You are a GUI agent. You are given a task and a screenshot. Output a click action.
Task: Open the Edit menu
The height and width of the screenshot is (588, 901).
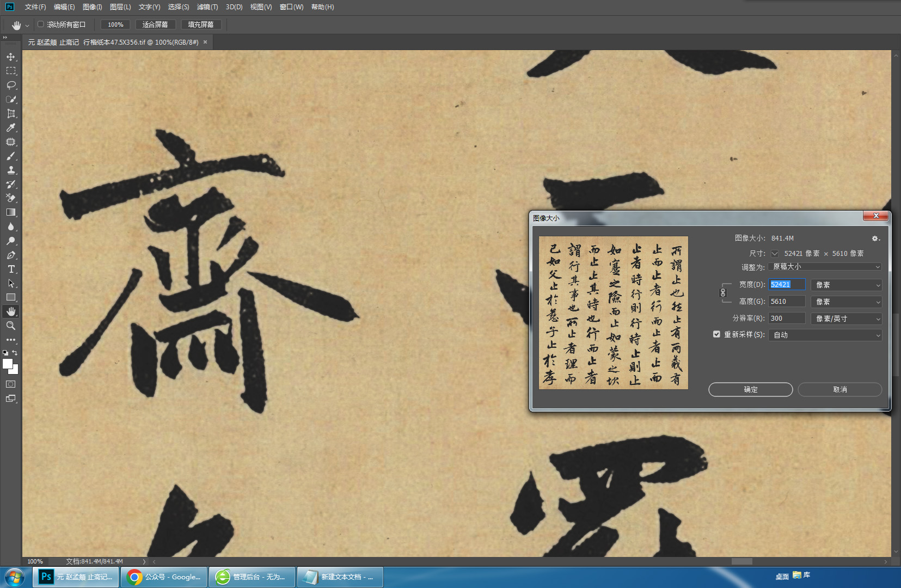(x=64, y=7)
